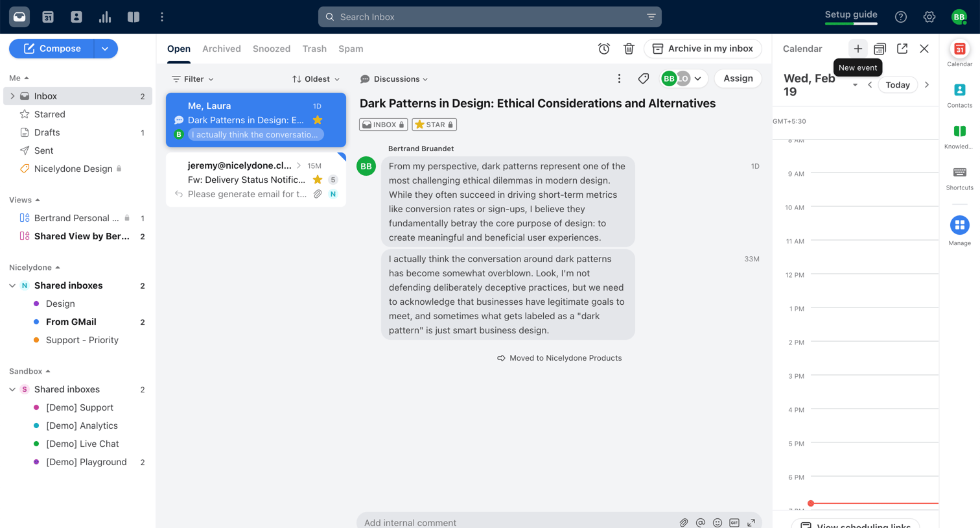Expand the Compose dropdown arrow
Image resolution: width=980 pixels, height=528 pixels.
click(x=105, y=49)
